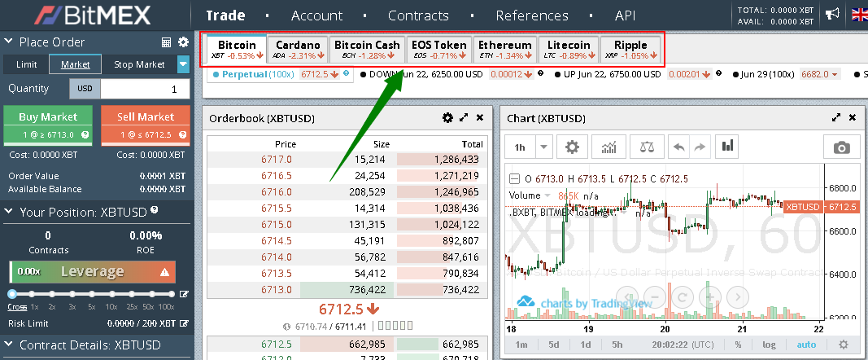Click Sell Market help question mark
The width and height of the screenshot is (868, 360).
click(x=183, y=134)
